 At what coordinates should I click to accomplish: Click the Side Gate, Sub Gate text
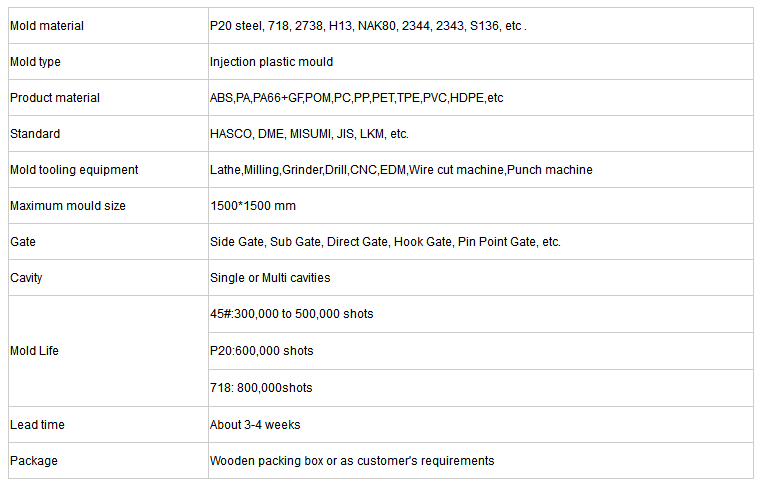click(x=385, y=242)
